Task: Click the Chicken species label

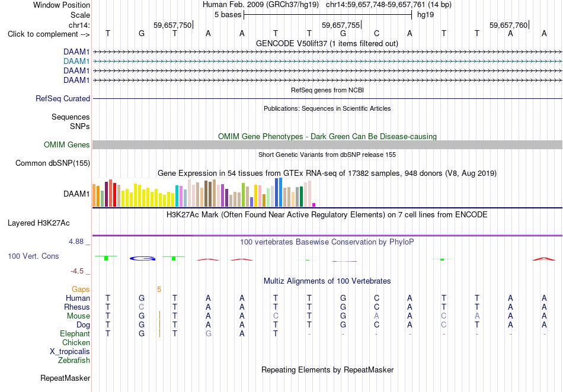Action: (x=76, y=342)
